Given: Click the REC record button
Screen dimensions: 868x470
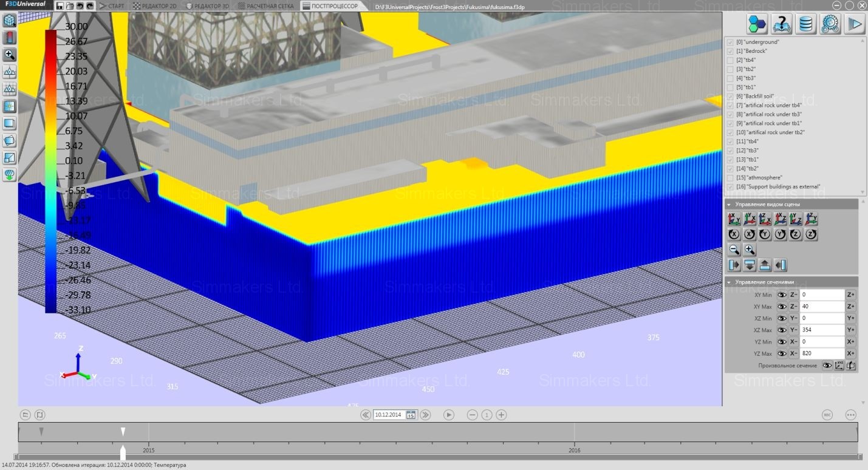Looking at the screenshot, I should (x=827, y=415).
